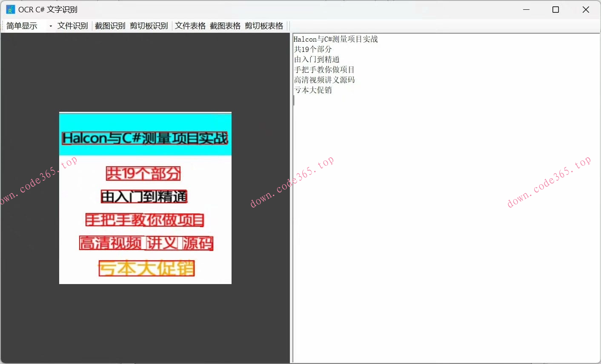Image resolution: width=601 pixels, height=364 pixels.
Task: Run 截图表格 screenshot table extraction
Action: [225, 26]
